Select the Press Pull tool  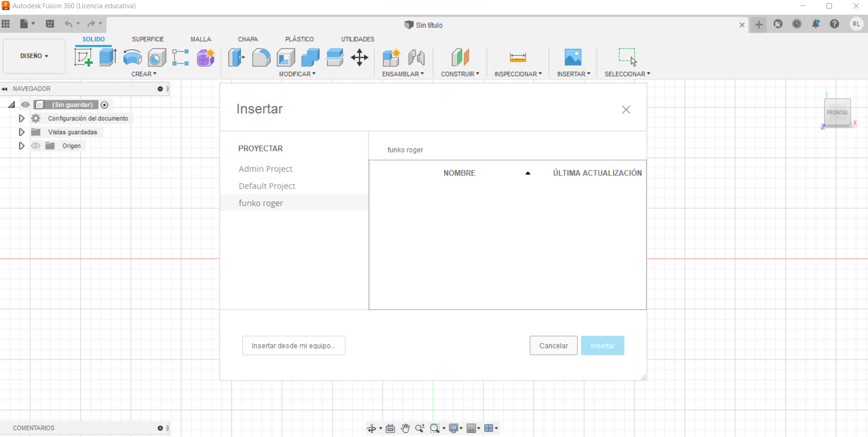[x=236, y=58]
